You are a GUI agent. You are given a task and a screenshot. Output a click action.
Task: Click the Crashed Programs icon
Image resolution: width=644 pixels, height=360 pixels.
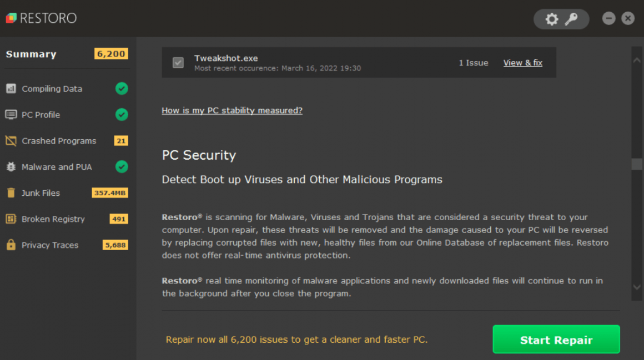point(11,141)
